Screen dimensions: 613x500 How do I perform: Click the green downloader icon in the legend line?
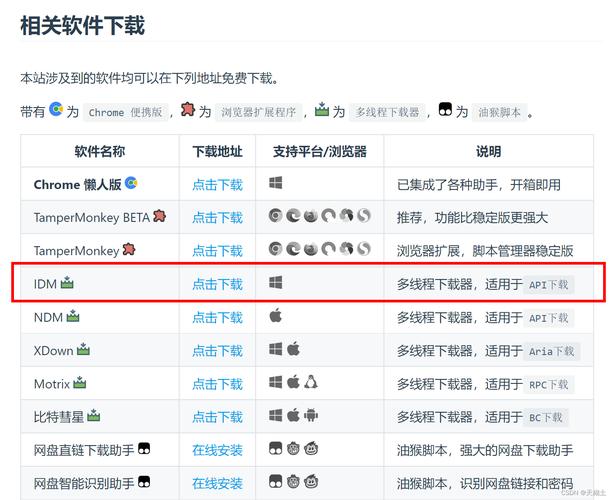pyautogui.click(x=322, y=109)
